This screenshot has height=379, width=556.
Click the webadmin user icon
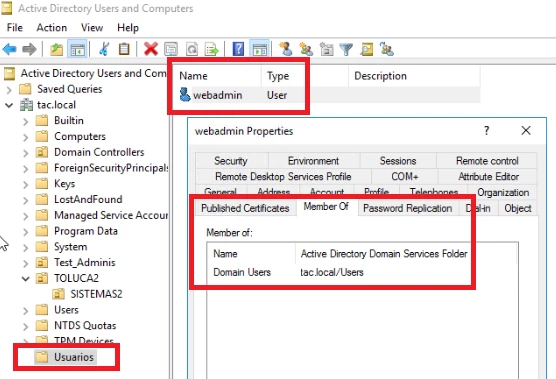[185, 95]
